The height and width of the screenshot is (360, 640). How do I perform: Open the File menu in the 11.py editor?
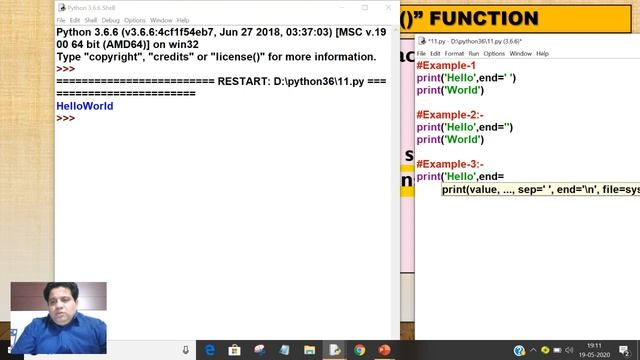coord(421,53)
